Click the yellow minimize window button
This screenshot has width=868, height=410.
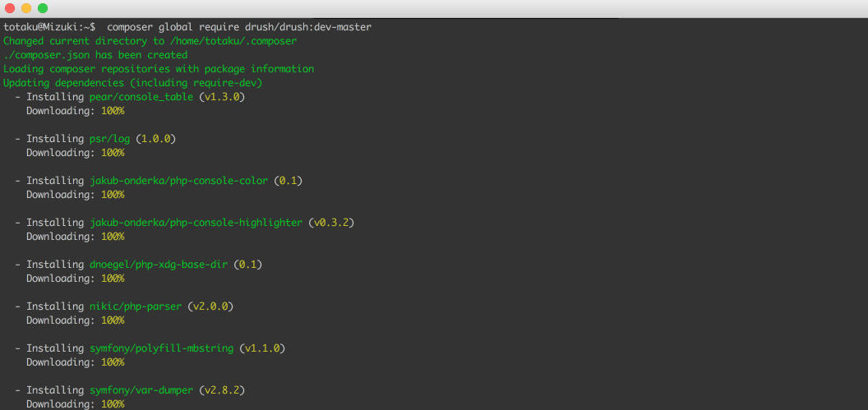(x=26, y=8)
